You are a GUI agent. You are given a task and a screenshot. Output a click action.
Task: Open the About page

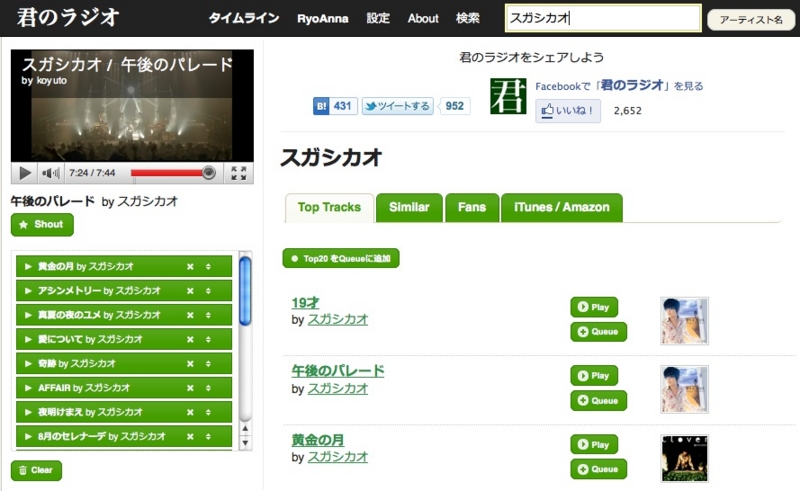coord(423,19)
